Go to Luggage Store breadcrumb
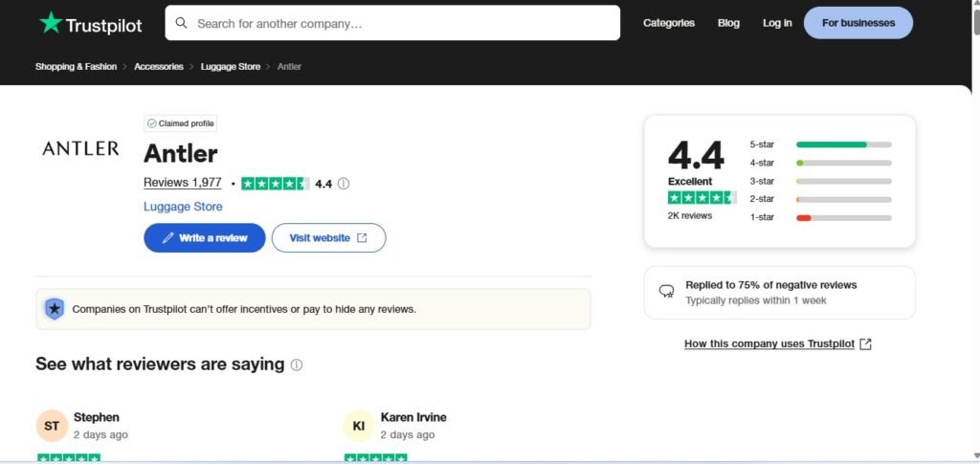Screen dimensions: 980x464 point(231,66)
